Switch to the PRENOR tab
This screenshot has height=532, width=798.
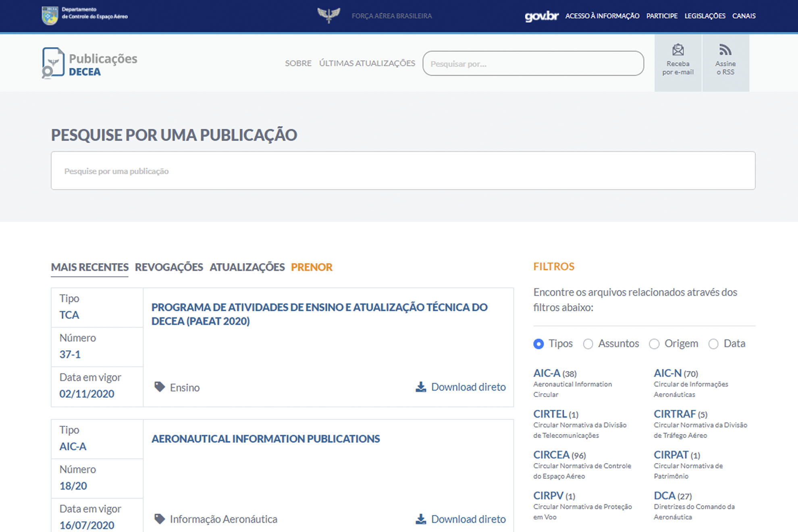coord(312,267)
